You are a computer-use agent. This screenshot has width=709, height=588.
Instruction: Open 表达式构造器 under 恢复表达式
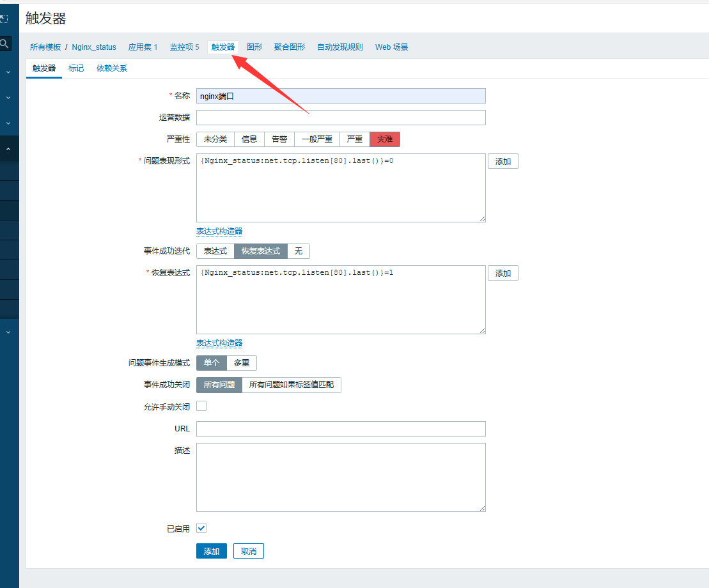[x=219, y=343]
